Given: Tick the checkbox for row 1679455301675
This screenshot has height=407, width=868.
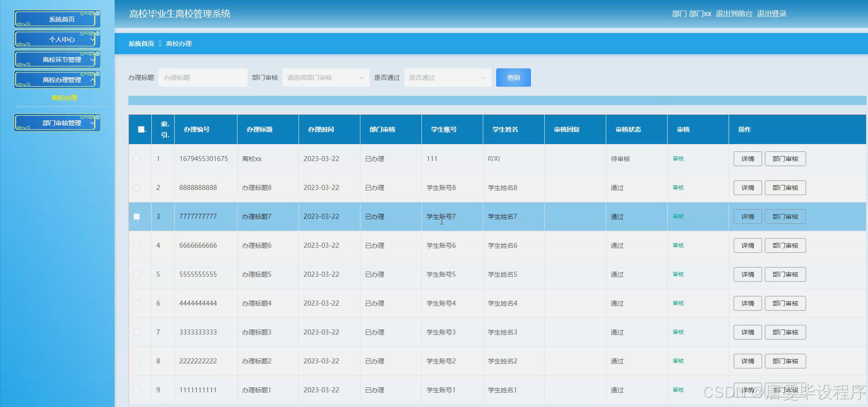Looking at the screenshot, I should [x=137, y=159].
